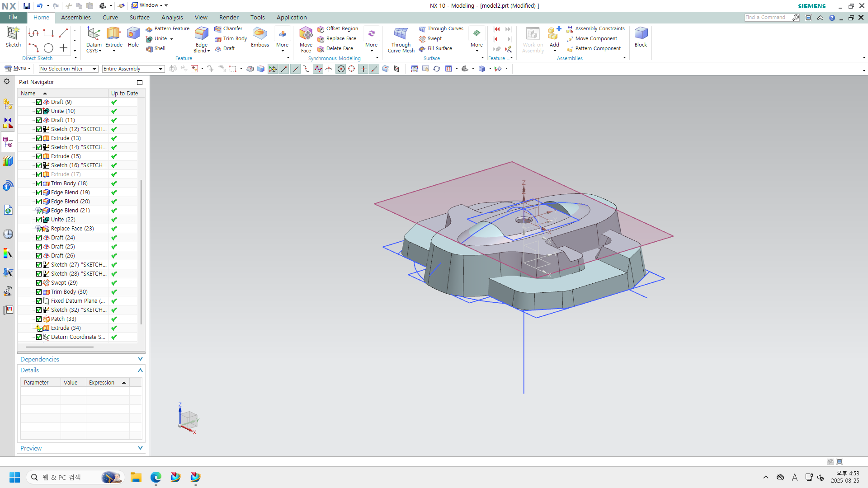
Task: Switch to the Analysis ribbon tab
Action: [172, 17]
